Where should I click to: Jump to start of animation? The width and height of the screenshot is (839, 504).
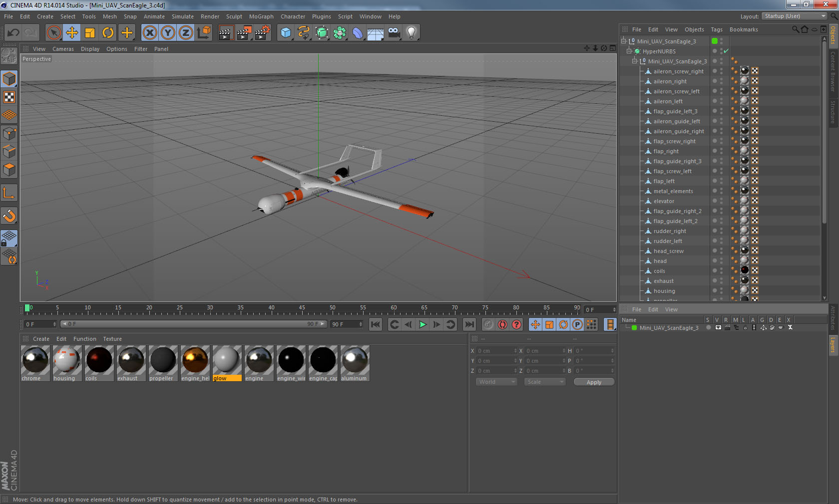376,324
